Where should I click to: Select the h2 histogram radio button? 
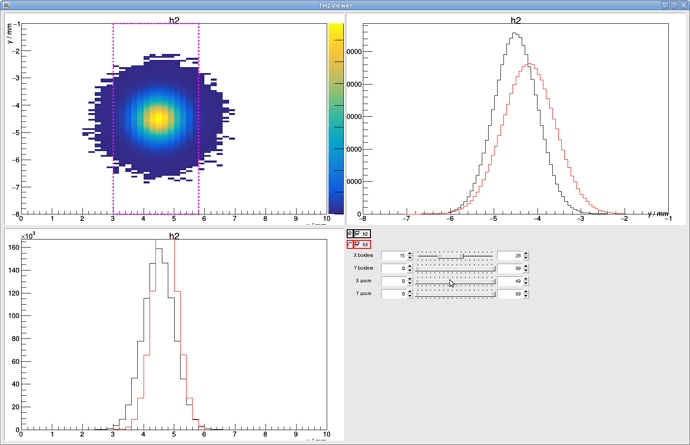(x=350, y=233)
